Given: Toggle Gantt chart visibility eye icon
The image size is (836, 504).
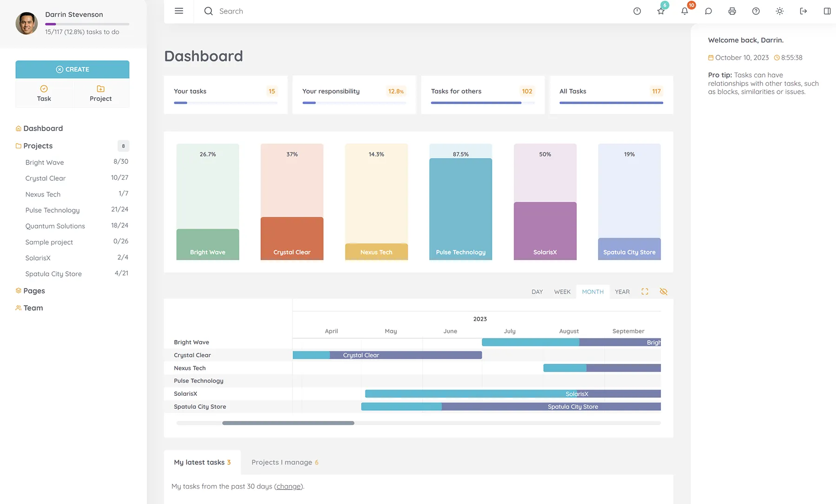Looking at the screenshot, I should (x=663, y=292).
